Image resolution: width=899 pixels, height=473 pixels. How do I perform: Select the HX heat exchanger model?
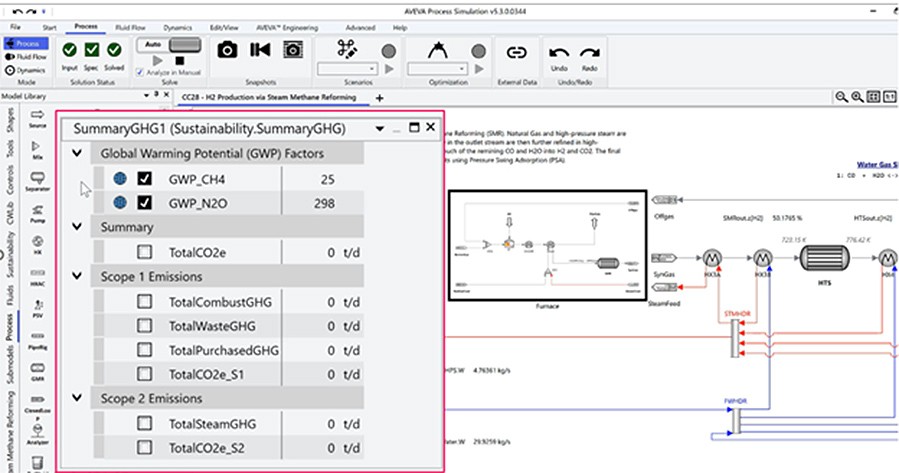37,245
